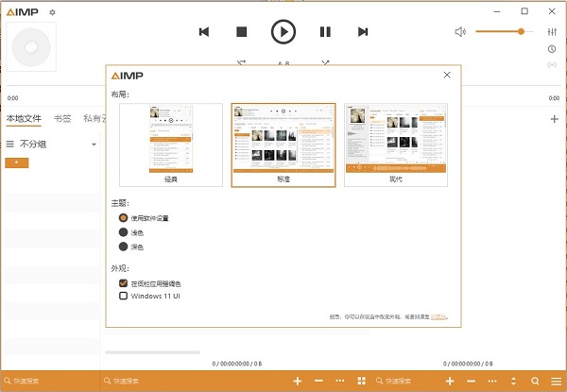Select the 使用软件设置 theme radio button

(x=123, y=218)
